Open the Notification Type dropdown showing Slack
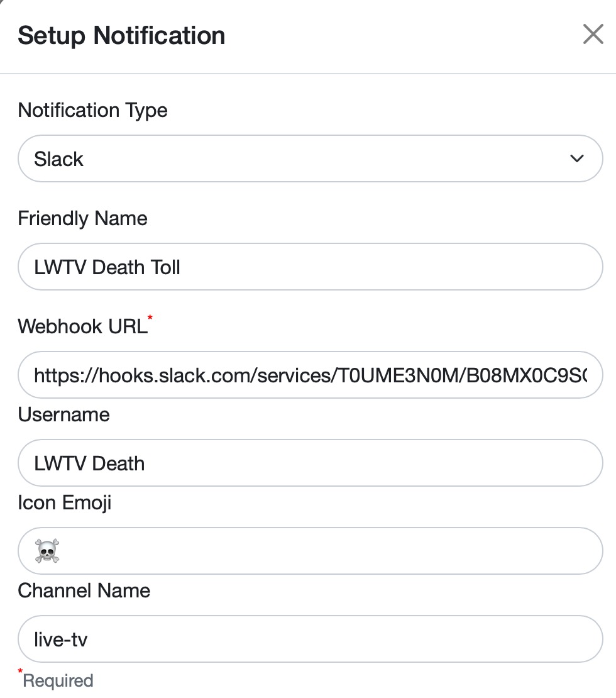 (x=311, y=158)
